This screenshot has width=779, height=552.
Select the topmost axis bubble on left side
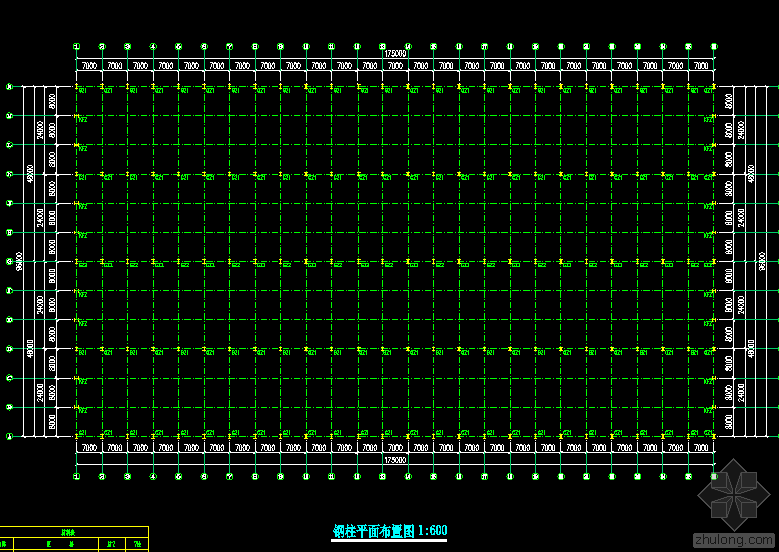tap(9, 87)
